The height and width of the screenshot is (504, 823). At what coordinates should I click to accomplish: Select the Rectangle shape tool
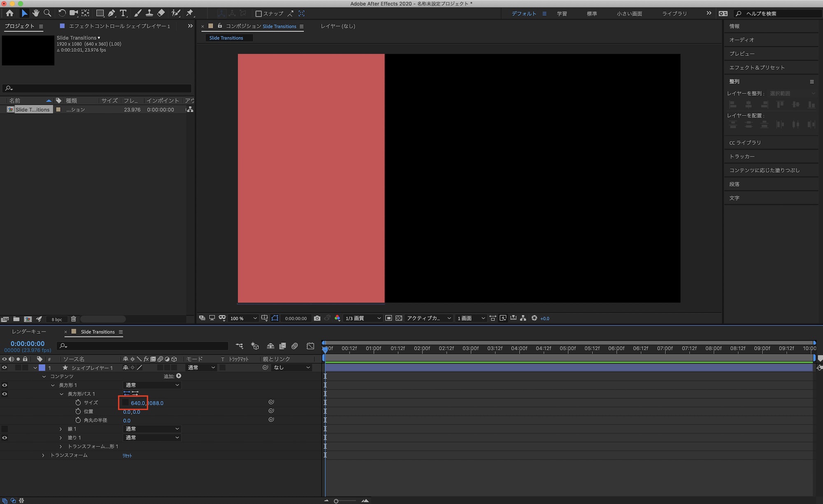[x=100, y=13]
